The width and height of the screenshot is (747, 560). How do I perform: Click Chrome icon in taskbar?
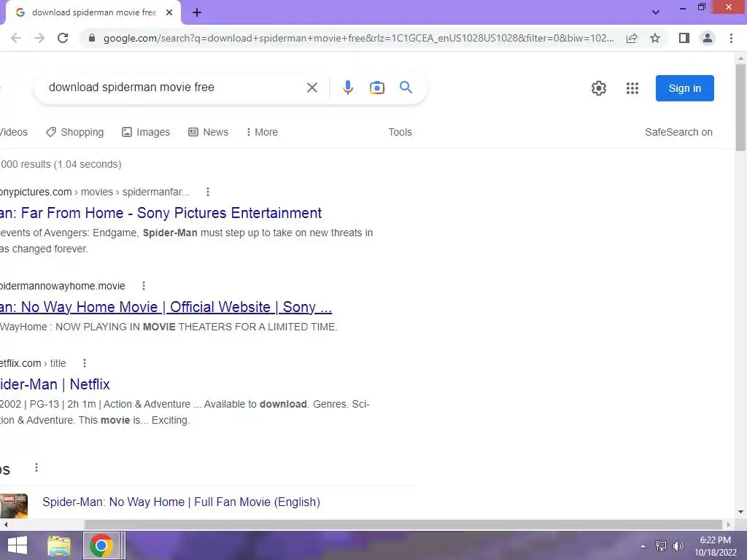101,545
